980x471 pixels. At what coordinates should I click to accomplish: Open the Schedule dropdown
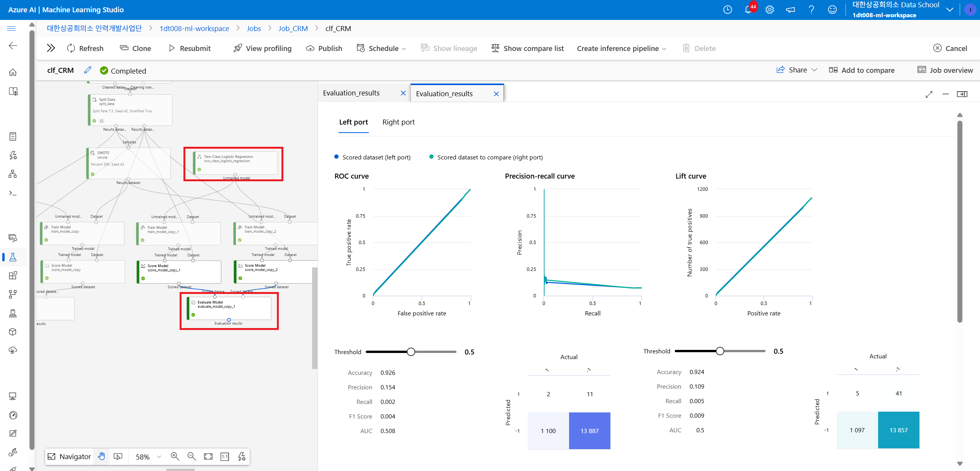tap(381, 48)
